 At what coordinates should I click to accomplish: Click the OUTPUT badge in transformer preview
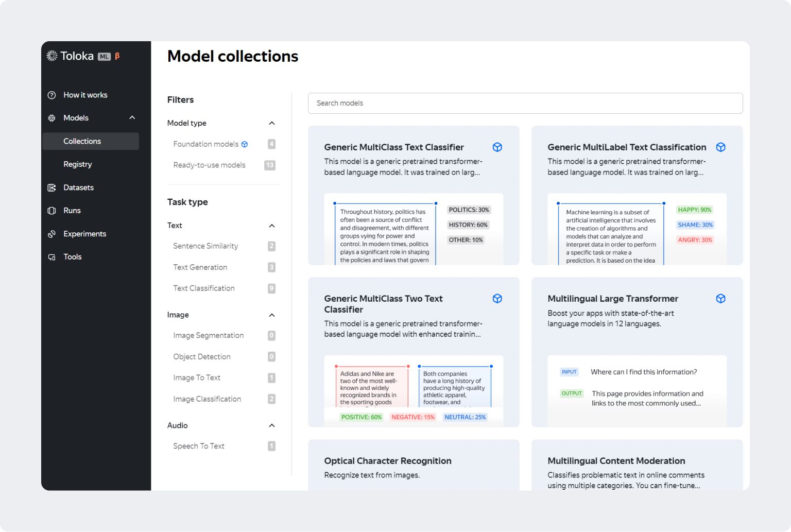[x=572, y=393]
